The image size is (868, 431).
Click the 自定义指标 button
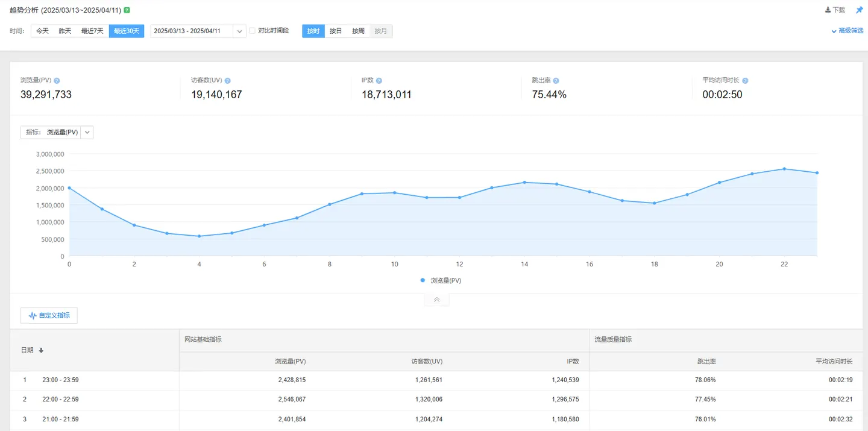[x=49, y=315]
